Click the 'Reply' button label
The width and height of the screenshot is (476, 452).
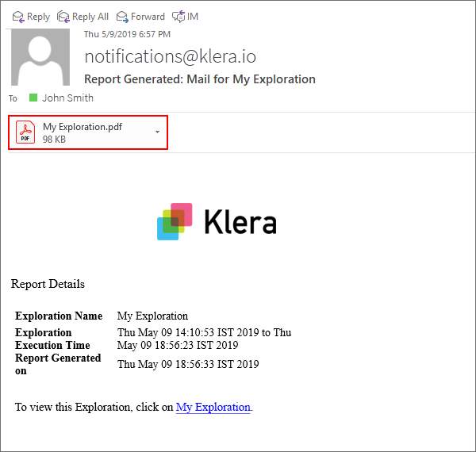38,17
